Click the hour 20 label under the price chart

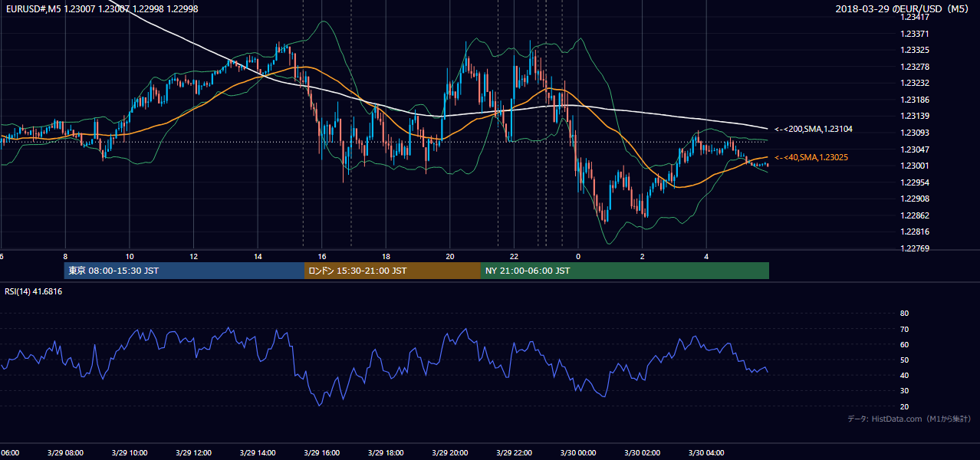[450, 257]
